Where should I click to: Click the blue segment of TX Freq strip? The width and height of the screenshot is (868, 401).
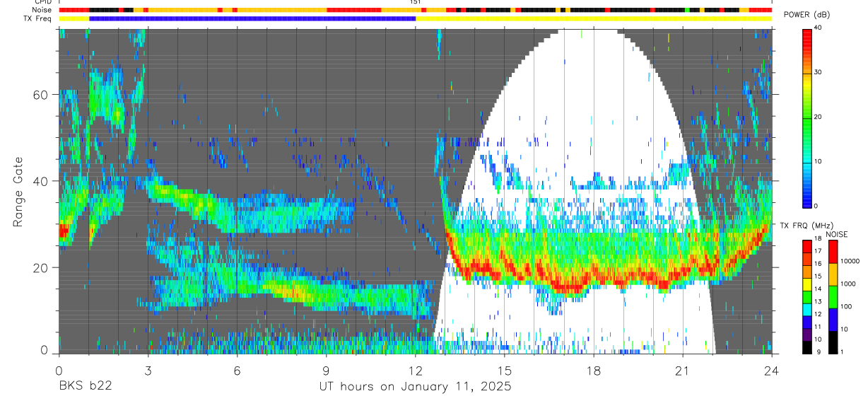click(252, 18)
